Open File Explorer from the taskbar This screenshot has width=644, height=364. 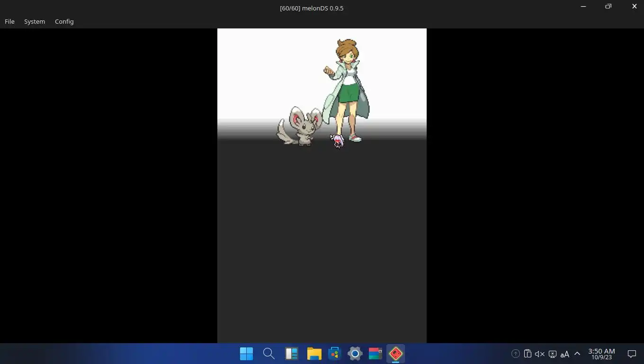pyautogui.click(x=314, y=354)
